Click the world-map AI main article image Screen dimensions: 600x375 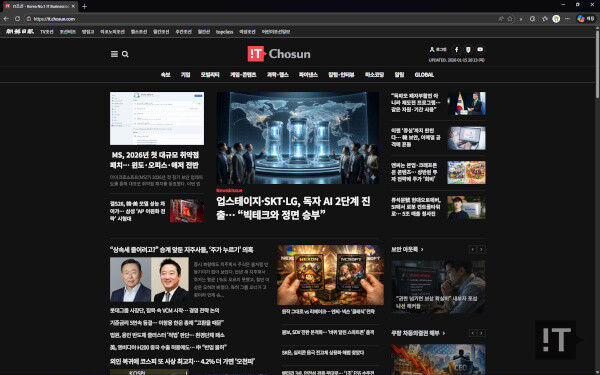(297, 138)
